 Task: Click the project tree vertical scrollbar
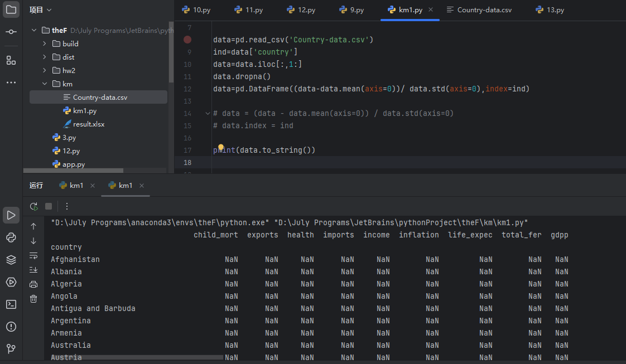pyautogui.click(x=171, y=52)
